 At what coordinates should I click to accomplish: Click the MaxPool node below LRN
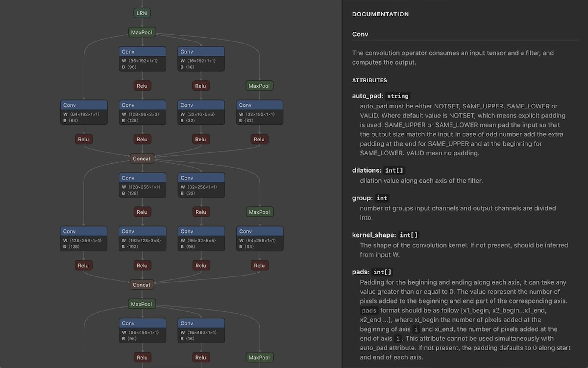(142, 32)
